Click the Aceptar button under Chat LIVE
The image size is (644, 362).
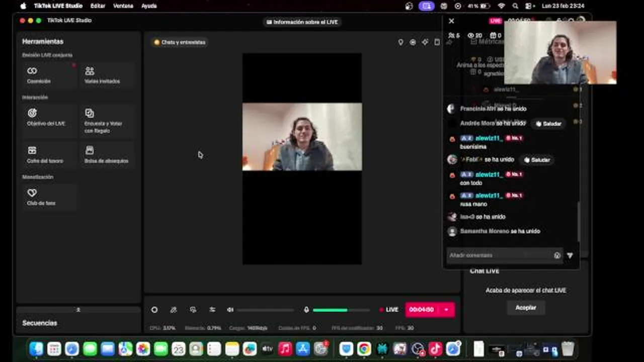tap(526, 308)
